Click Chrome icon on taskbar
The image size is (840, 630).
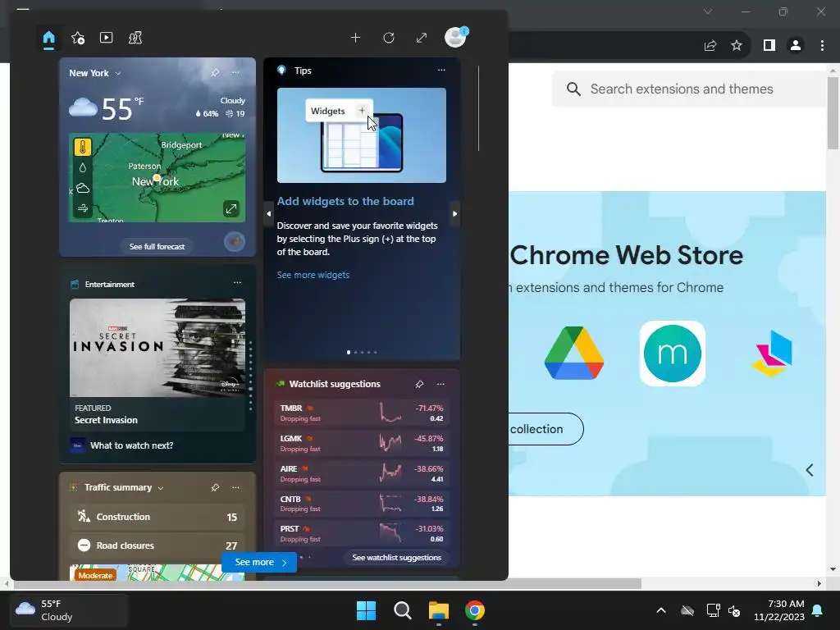coord(475,610)
